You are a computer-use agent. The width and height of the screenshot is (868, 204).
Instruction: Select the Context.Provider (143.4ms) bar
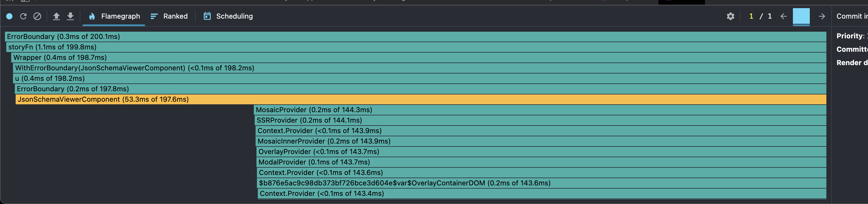point(542,193)
